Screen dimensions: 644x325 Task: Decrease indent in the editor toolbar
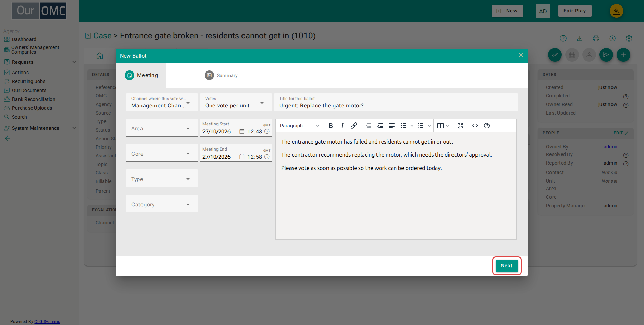(x=369, y=126)
